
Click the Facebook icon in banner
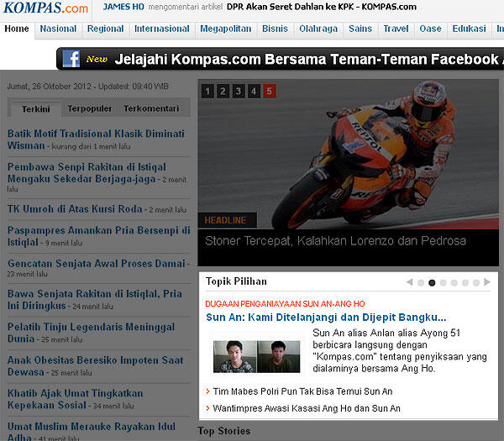(x=71, y=59)
